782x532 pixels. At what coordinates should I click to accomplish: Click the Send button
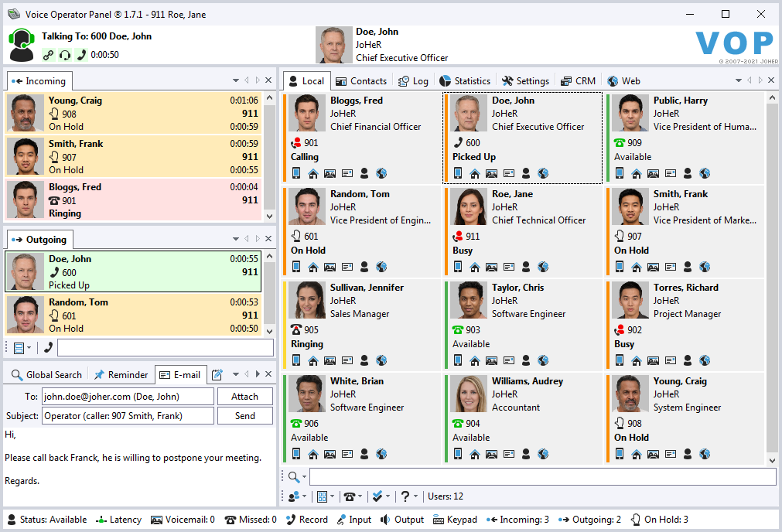click(244, 416)
